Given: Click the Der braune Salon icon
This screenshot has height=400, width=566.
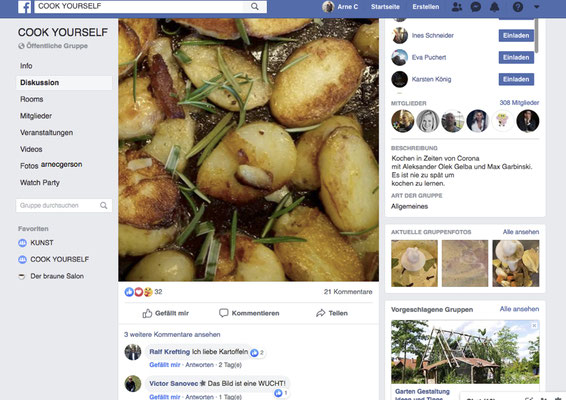Looking at the screenshot, I should point(22,276).
